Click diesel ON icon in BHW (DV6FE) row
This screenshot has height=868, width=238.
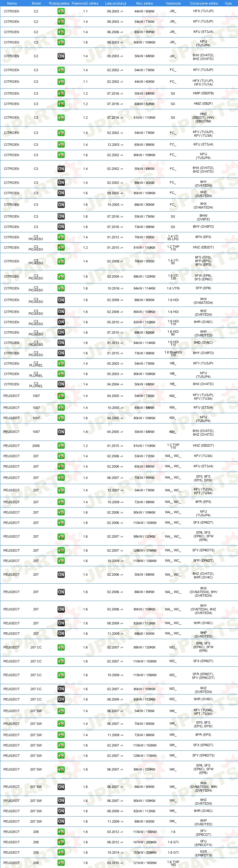click(61, 216)
